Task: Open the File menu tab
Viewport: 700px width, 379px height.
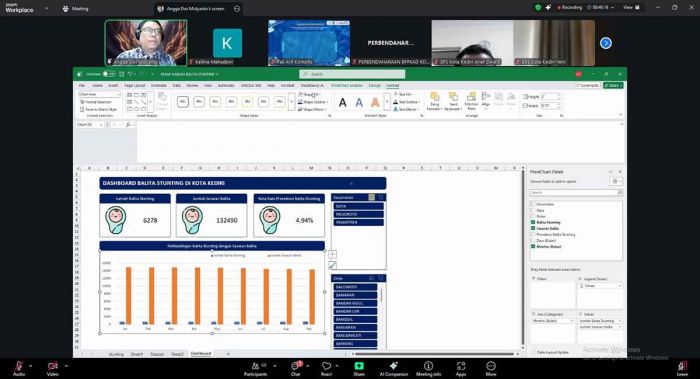Action: click(x=82, y=85)
